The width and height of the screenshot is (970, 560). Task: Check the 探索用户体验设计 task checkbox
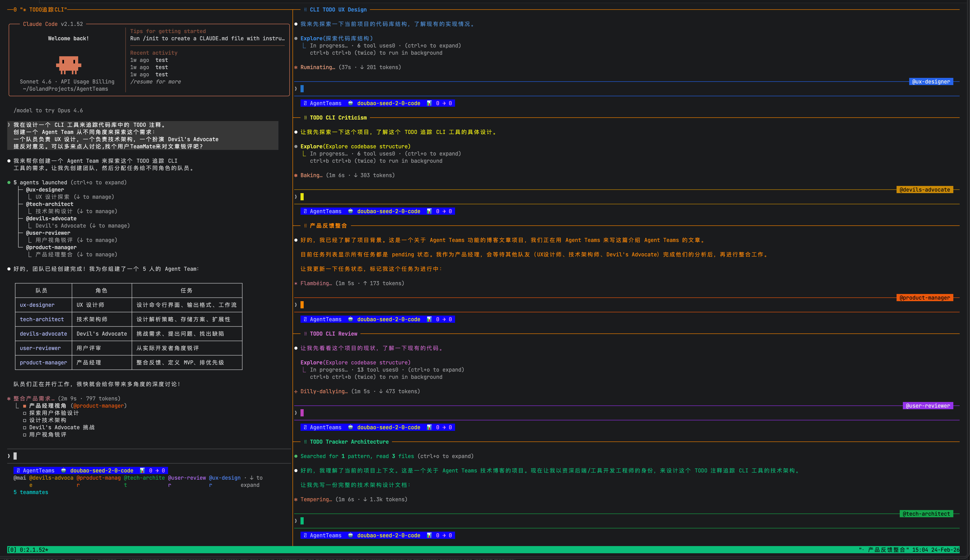click(x=25, y=413)
